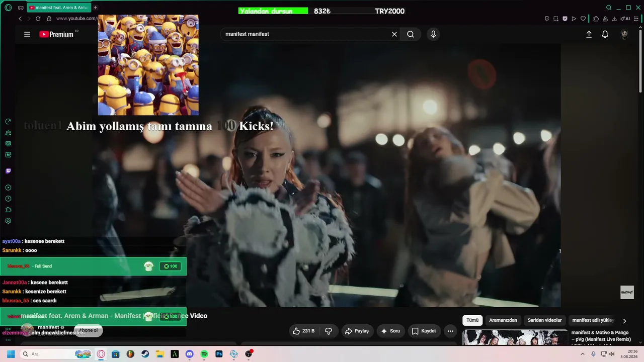This screenshot has width=644, height=362.
Task: Select the Aramanızdan filter chip
Action: 503,320
